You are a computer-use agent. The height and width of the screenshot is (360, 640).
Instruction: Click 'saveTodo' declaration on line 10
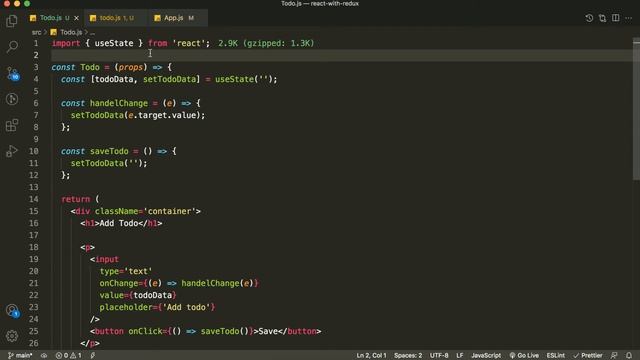[x=109, y=151]
